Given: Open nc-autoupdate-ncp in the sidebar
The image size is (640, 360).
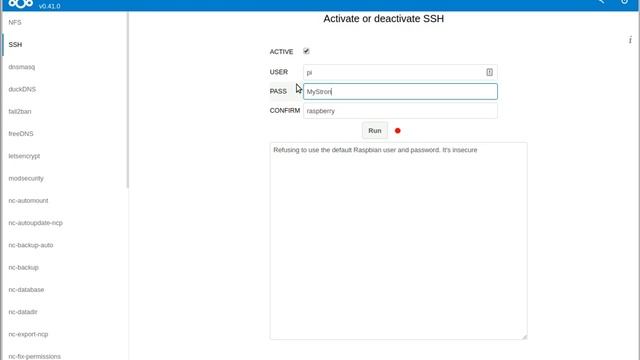Looking at the screenshot, I should tap(36, 223).
